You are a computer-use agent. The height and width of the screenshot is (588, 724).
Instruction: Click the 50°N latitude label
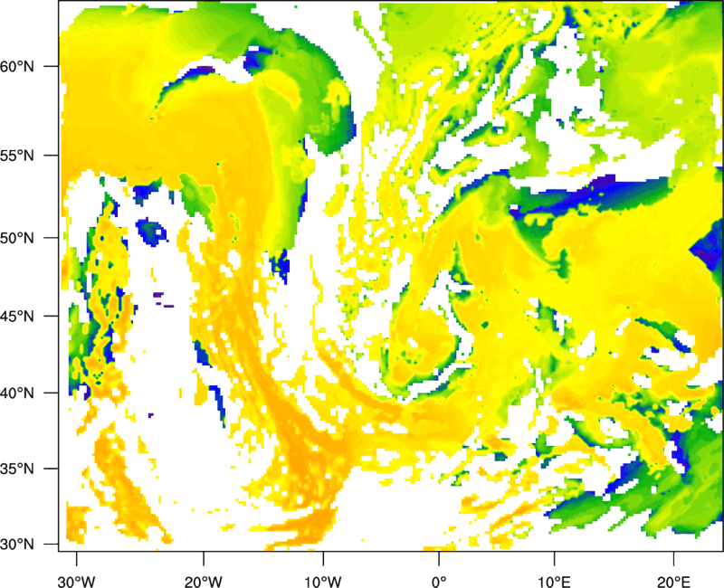[x=17, y=238]
